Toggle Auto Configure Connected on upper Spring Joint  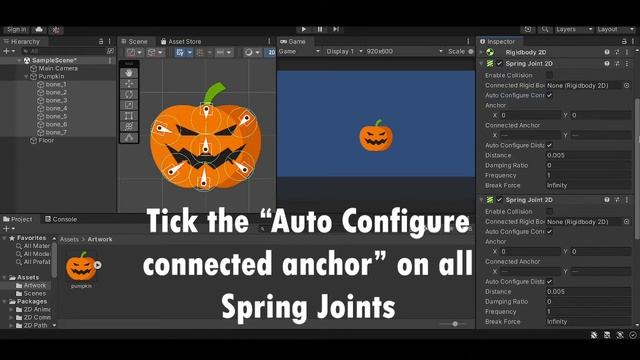[549, 95]
